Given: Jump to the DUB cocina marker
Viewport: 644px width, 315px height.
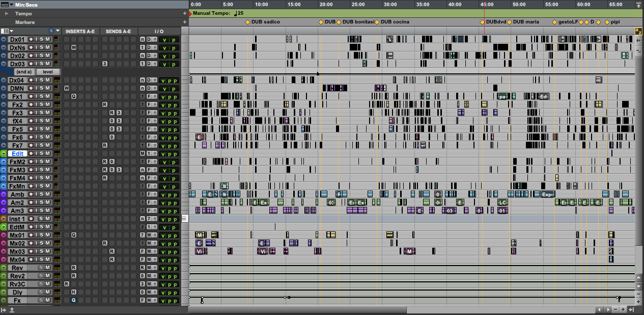Looking at the screenshot, I should coord(377,22).
